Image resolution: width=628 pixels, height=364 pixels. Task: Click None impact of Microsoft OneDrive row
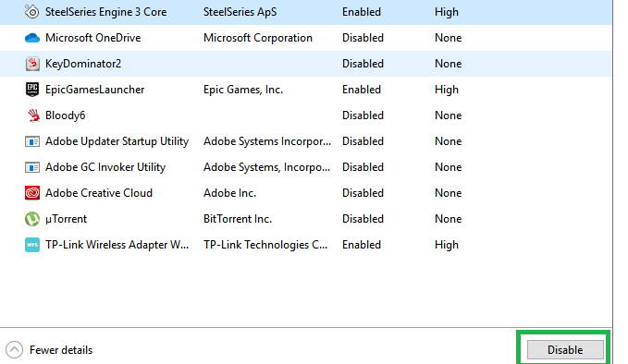point(449,38)
